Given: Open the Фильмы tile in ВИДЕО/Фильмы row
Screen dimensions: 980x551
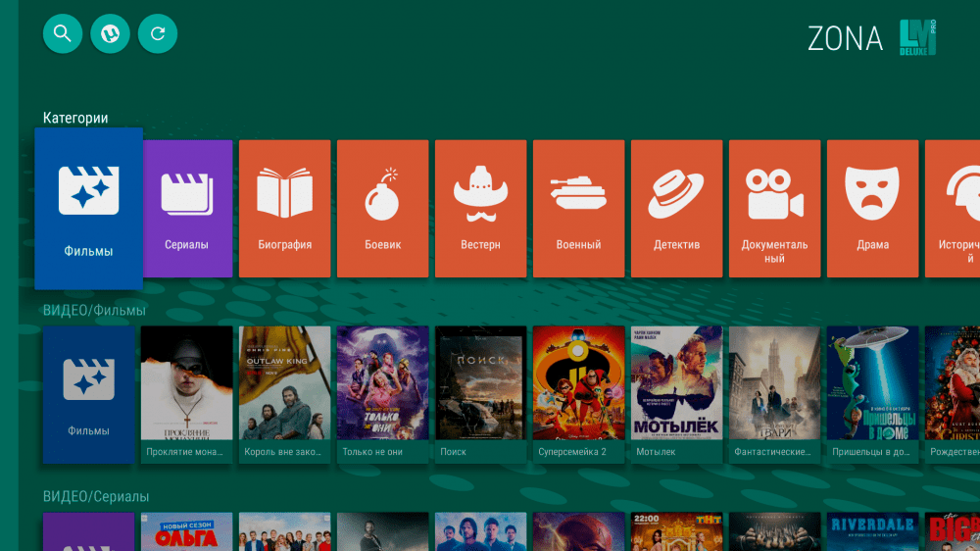Looking at the screenshot, I should (89, 395).
